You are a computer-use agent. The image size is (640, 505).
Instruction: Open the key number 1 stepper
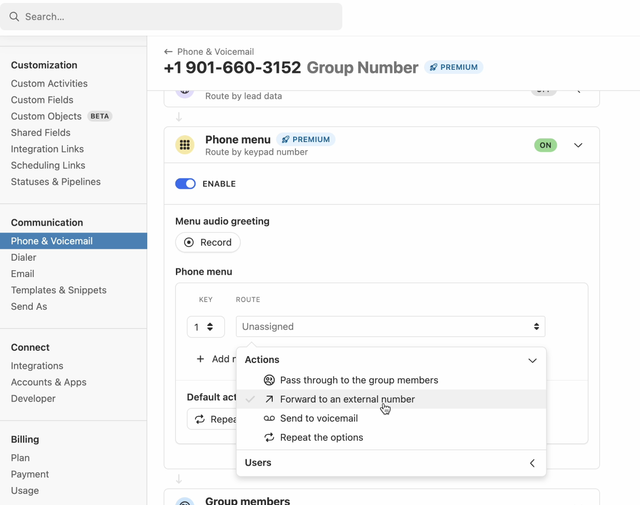[206, 327]
